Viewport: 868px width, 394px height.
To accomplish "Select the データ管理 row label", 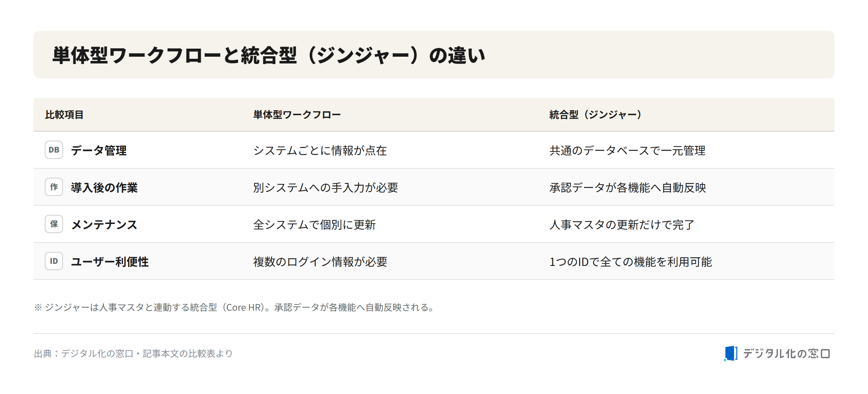I will (99, 150).
